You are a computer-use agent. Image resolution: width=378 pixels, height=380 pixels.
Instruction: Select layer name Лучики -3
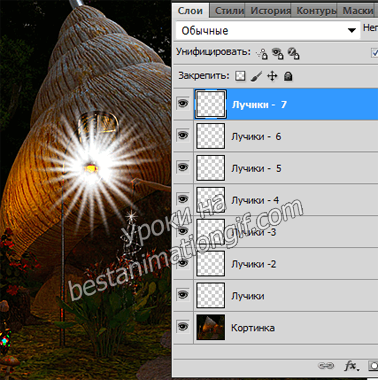click(x=254, y=232)
